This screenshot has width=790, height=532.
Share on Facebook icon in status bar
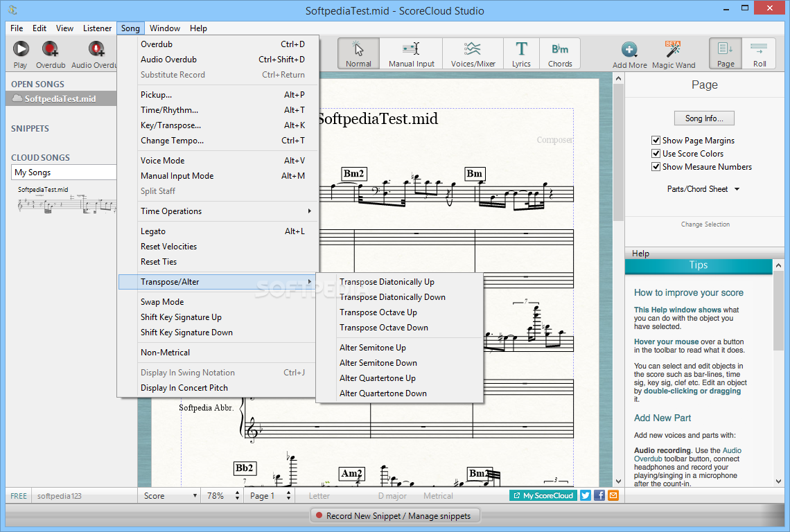(x=599, y=495)
